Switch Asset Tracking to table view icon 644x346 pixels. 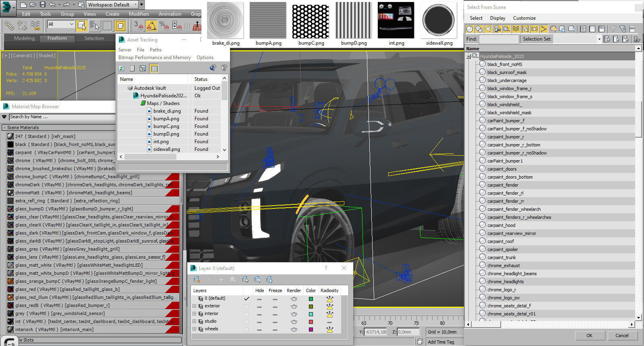(154, 68)
